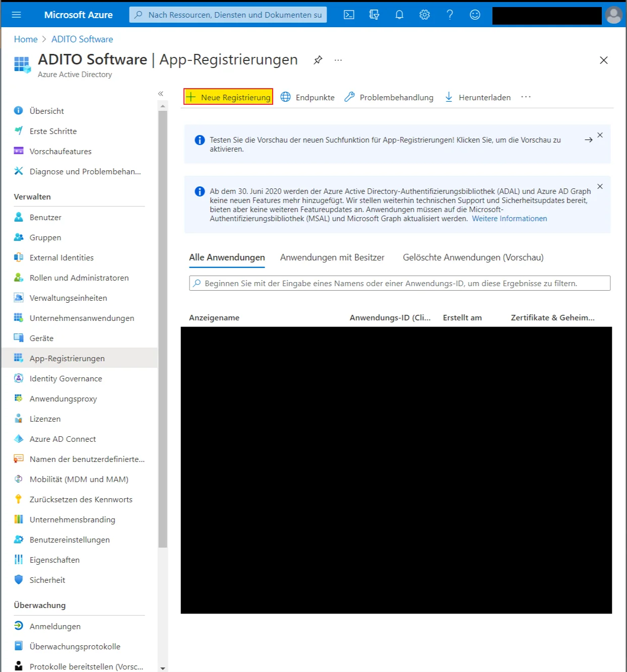Click the Mobilität (MDM und MAM) icon
This screenshot has width=627, height=672.
pos(19,479)
